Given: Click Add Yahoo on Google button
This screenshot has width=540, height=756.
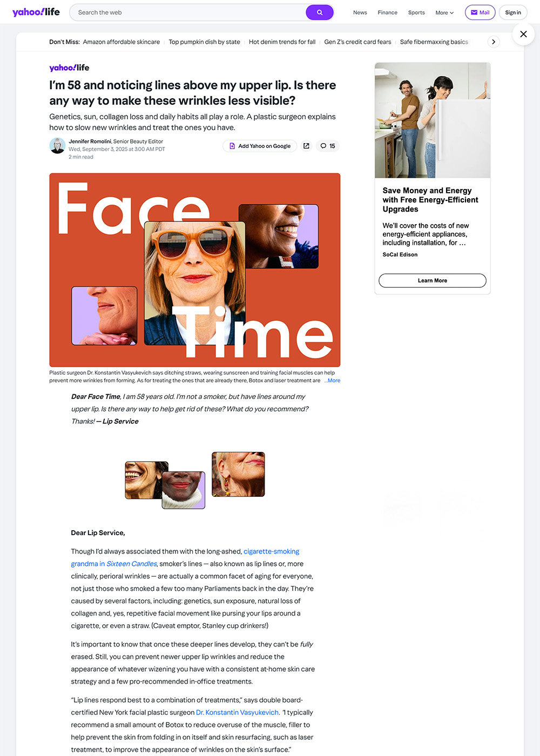Looking at the screenshot, I should [260, 146].
